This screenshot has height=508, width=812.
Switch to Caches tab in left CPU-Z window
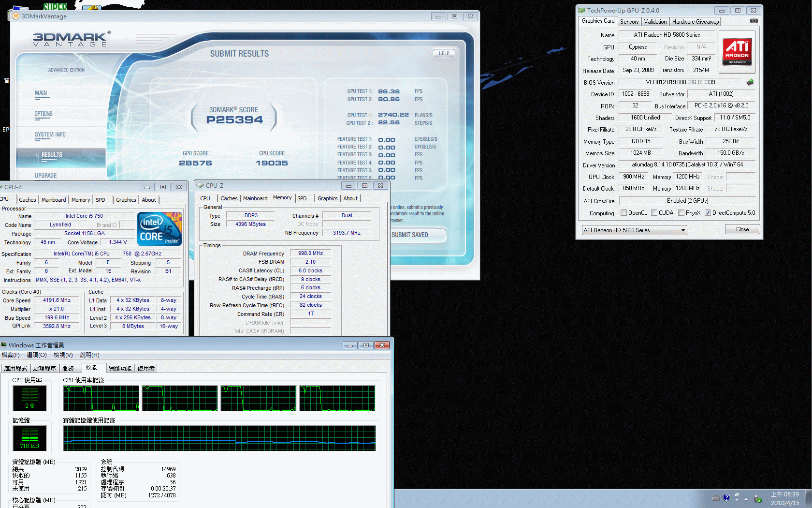(28, 200)
